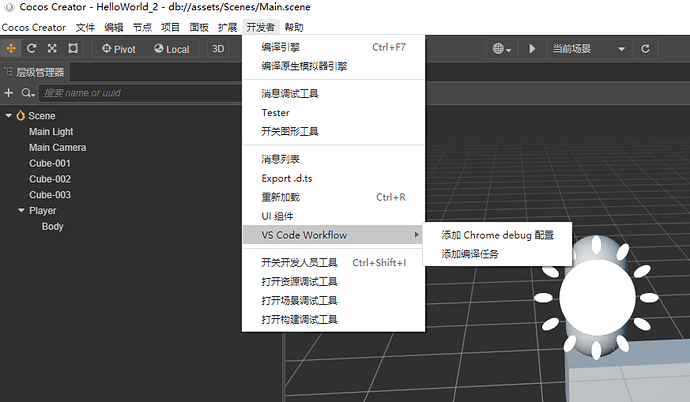The width and height of the screenshot is (690, 402).
Task: Open the 文件 menu
Action: coord(85,27)
